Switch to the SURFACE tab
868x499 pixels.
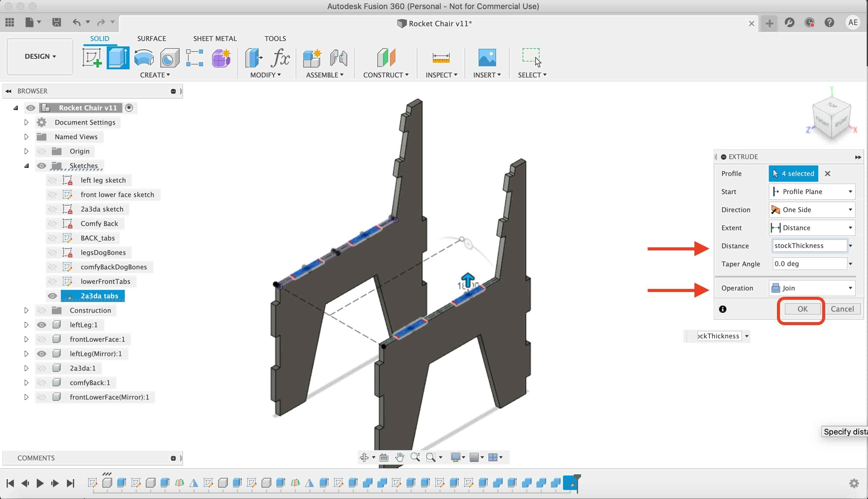click(152, 38)
